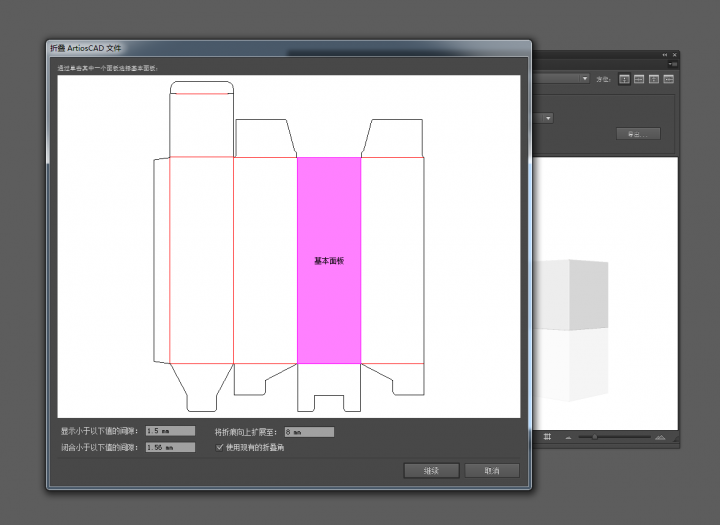Click the preview zoom slider handle

pos(595,437)
